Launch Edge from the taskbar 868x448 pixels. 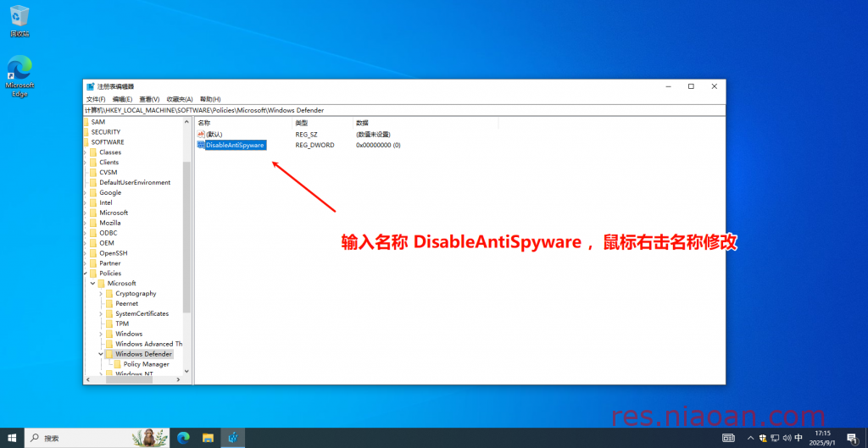[183, 438]
